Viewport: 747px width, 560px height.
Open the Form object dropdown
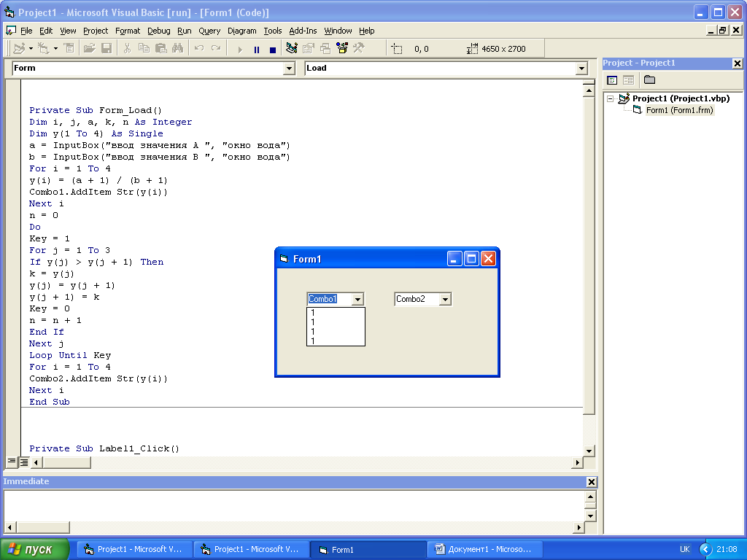click(289, 69)
